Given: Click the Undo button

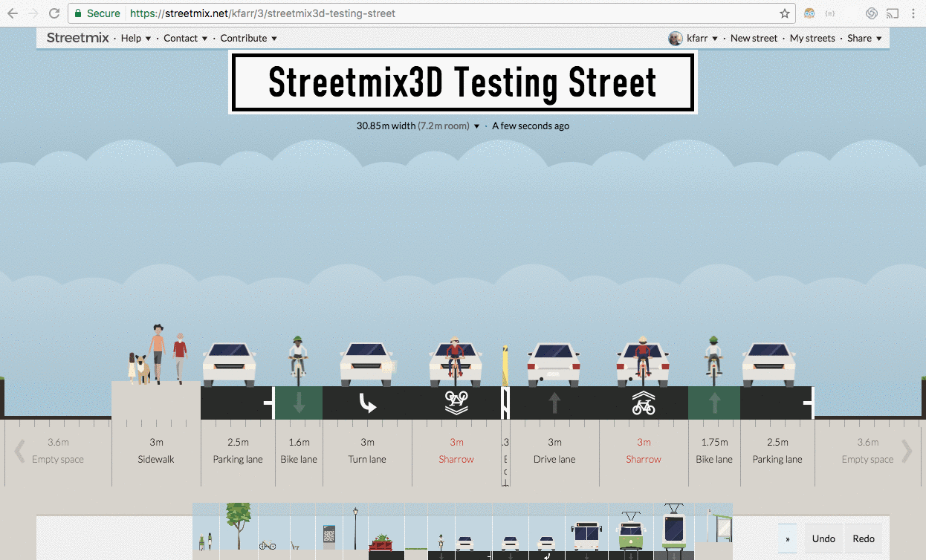Looking at the screenshot, I should coord(823,538).
